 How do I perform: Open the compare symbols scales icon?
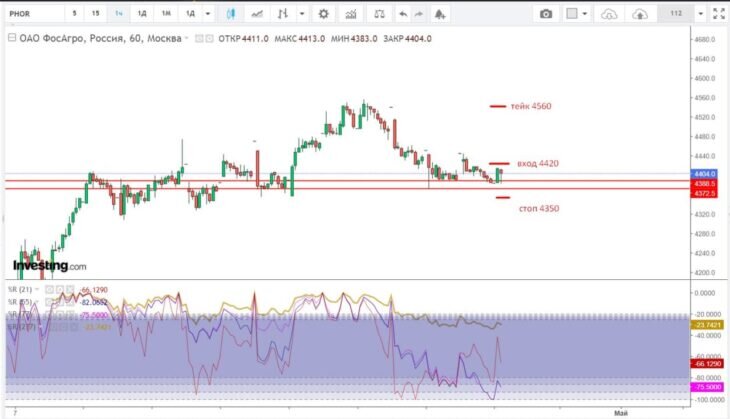click(x=379, y=14)
